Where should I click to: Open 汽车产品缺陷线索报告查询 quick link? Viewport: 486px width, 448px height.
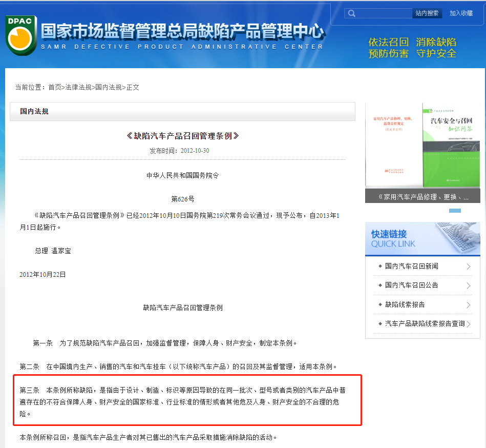425,323
